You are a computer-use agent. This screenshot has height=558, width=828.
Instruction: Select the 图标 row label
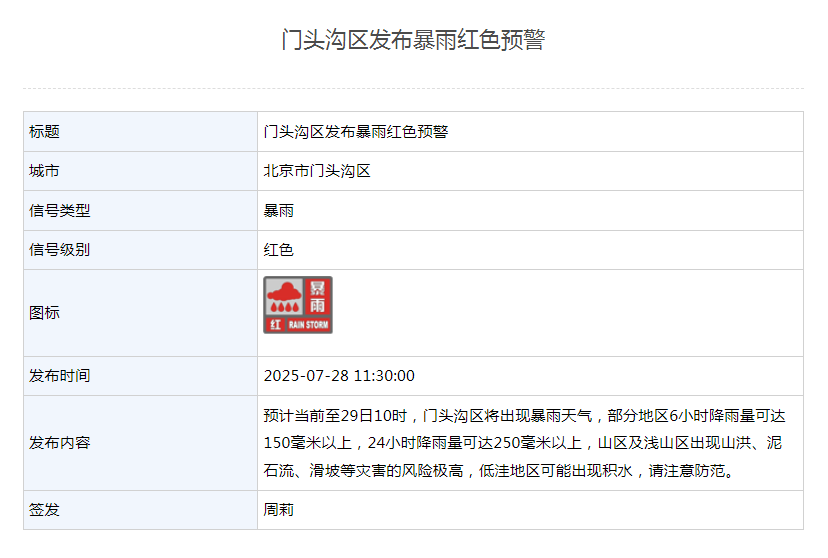click(45, 312)
